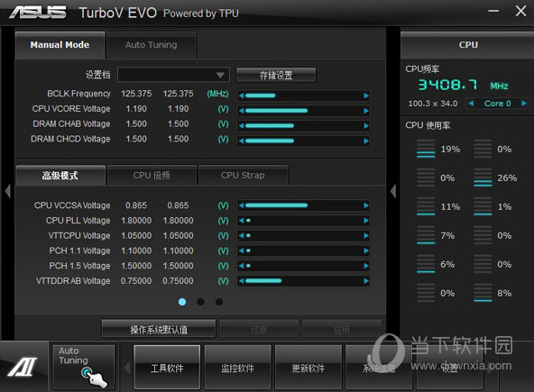Click the CPU VCORE Voltage slider track
This screenshot has height=392, width=534.
click(x=303, y=111)
